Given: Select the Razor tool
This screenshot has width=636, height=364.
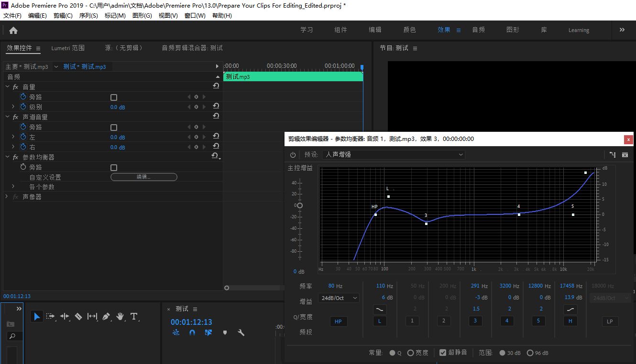Looking at the screenshot, I should coord(78,316).
